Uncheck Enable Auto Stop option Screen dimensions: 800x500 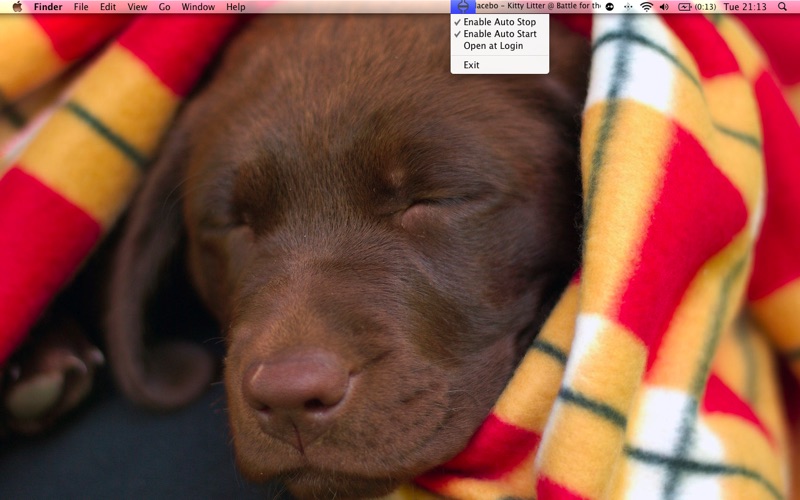click(499, 22)
